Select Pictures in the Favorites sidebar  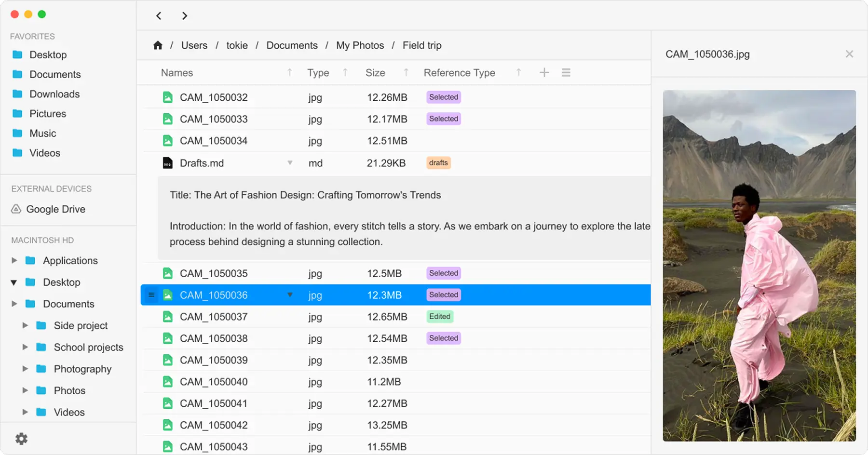48,114
